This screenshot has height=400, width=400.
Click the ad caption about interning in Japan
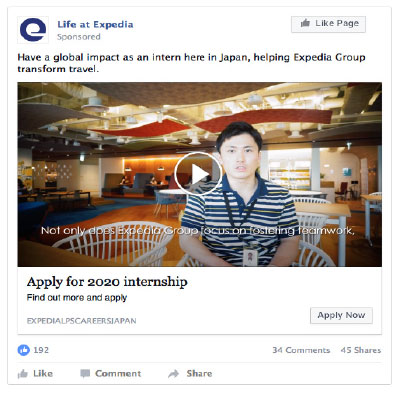191,63
